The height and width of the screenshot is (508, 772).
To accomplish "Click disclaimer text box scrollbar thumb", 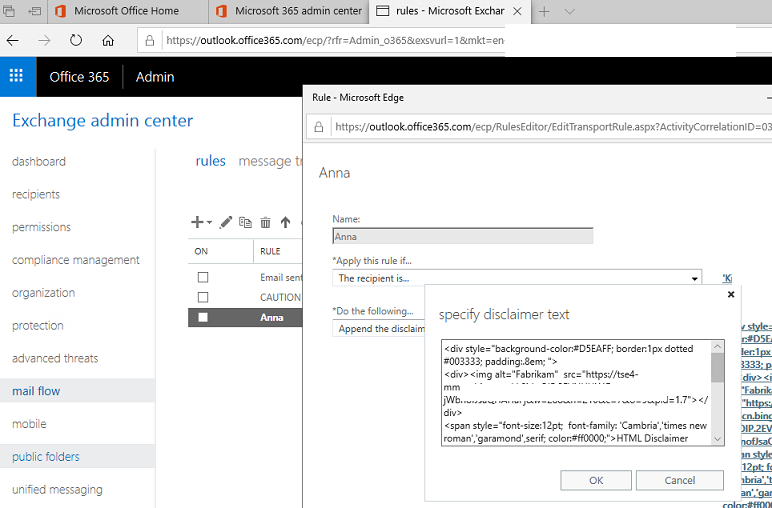I will 717,367.
